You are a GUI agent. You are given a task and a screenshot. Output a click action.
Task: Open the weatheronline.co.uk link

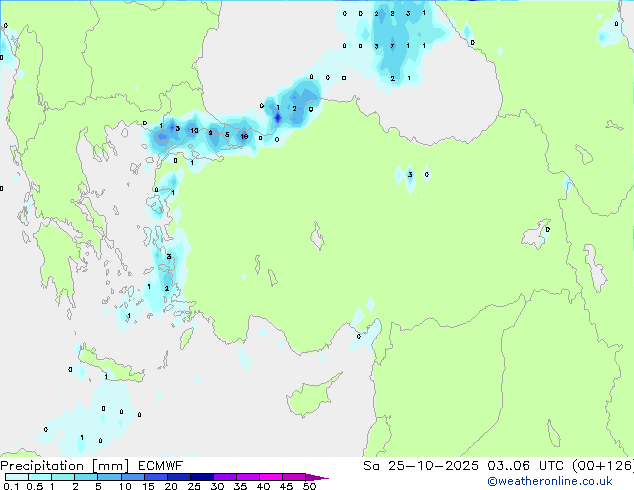[550, 481]
